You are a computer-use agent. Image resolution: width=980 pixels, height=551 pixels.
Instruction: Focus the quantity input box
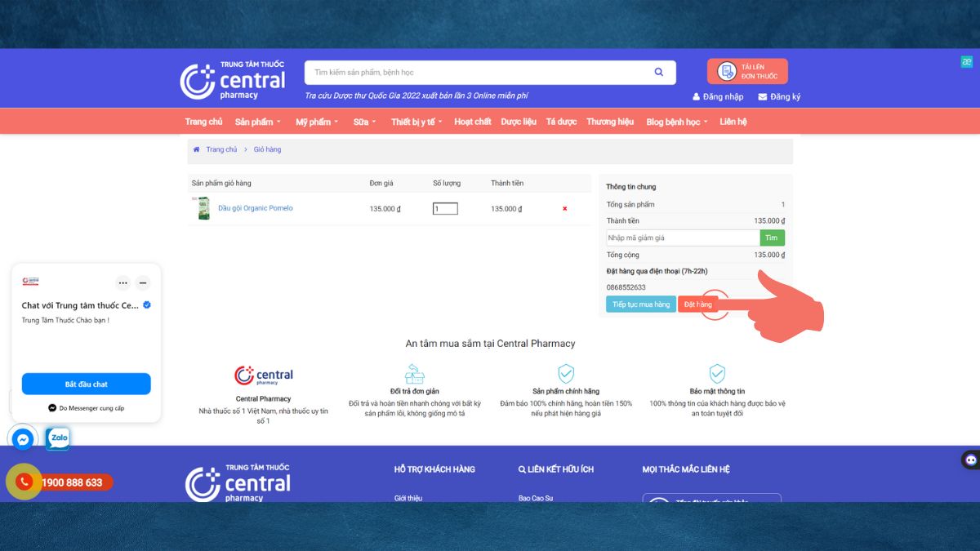tap(445, 209)
